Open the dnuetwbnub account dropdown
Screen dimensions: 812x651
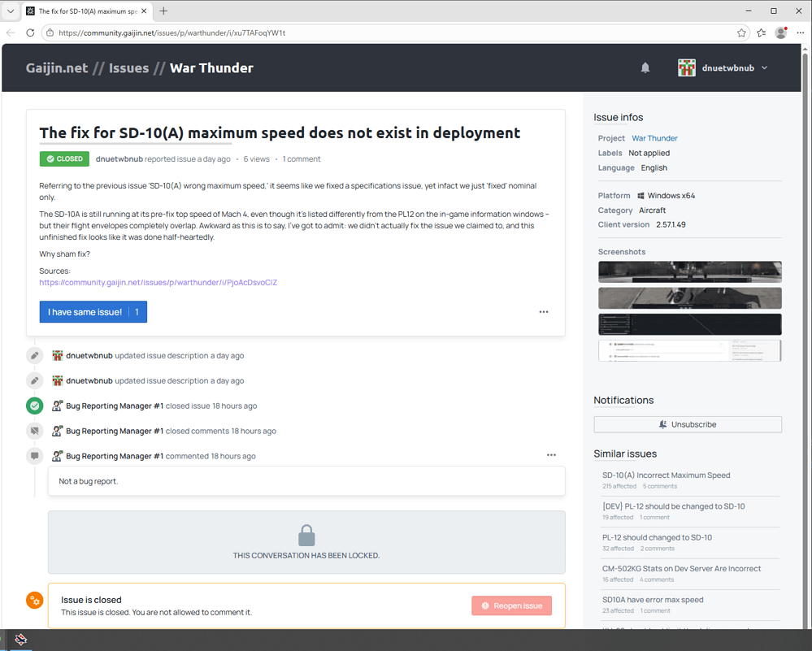click(723, 67)
